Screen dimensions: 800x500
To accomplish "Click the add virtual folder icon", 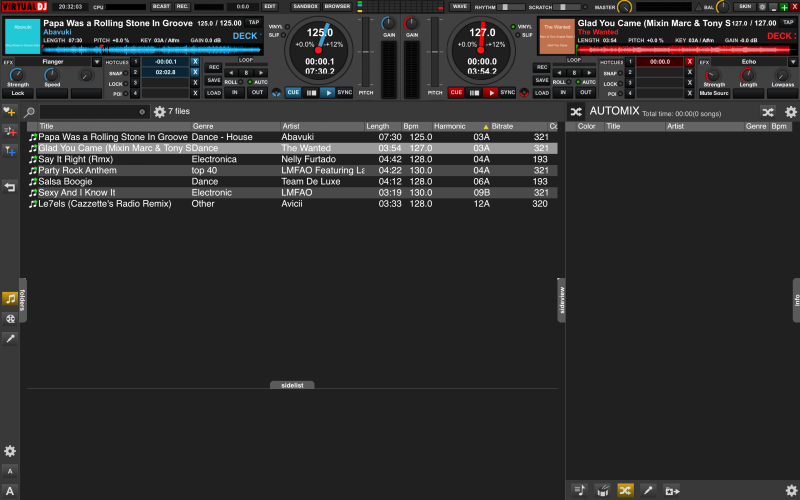I will pyautogui.click(x=9, y=131).
